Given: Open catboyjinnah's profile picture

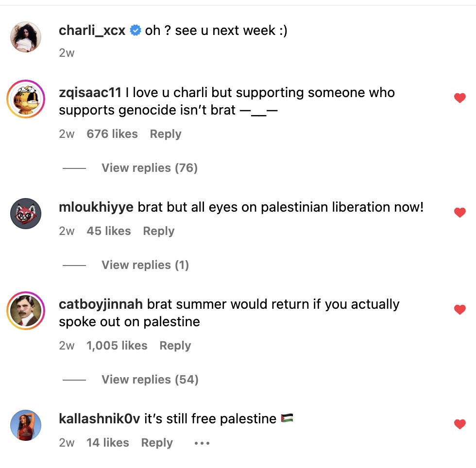Looking at the screenshot, I should tap(26, 310).
